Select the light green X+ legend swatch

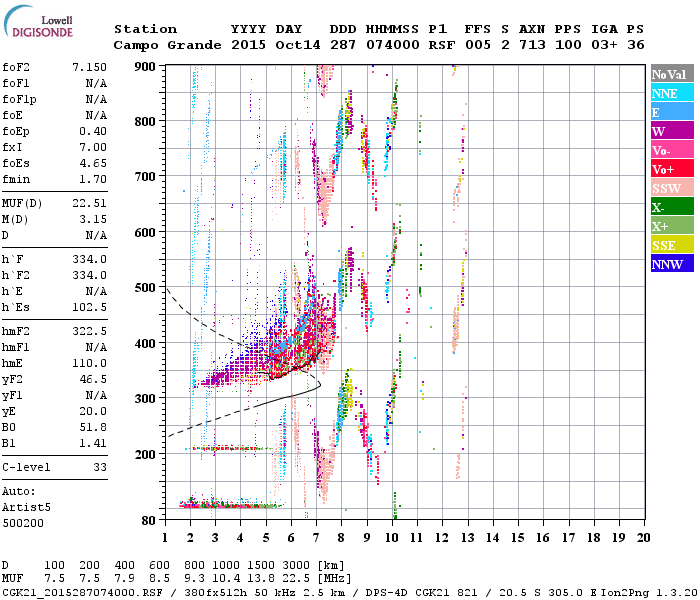coord(672,226)
